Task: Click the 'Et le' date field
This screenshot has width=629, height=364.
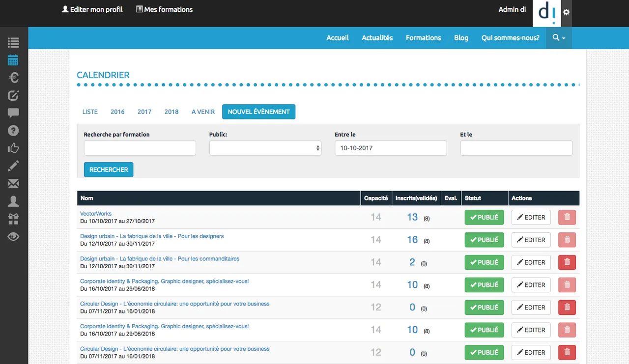Action: 516,148
